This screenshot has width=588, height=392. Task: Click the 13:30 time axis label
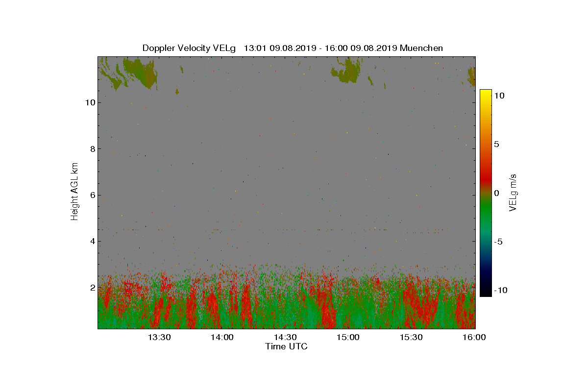click(x=159, y=337)
